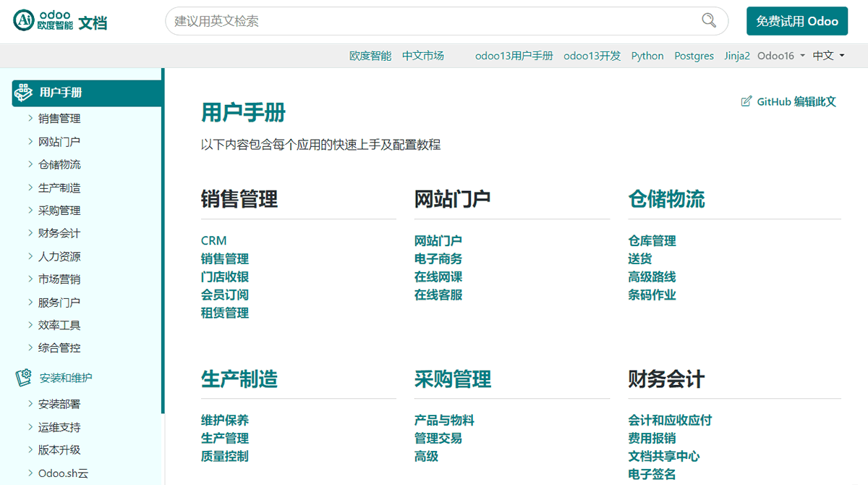Expand the 财务会计 sidebar tree item
868x485 pixels.
coord(30,233)
